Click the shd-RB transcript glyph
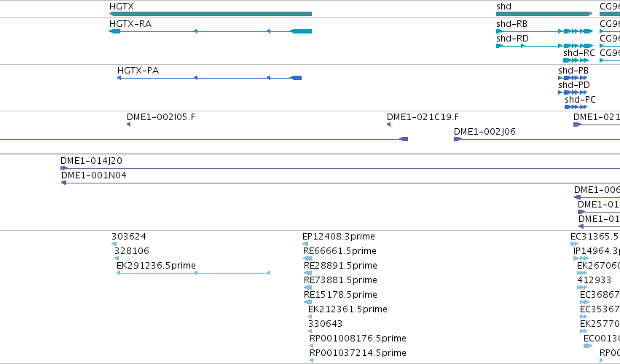The height and width of the screenshot is (364, 620). [544, 31]
